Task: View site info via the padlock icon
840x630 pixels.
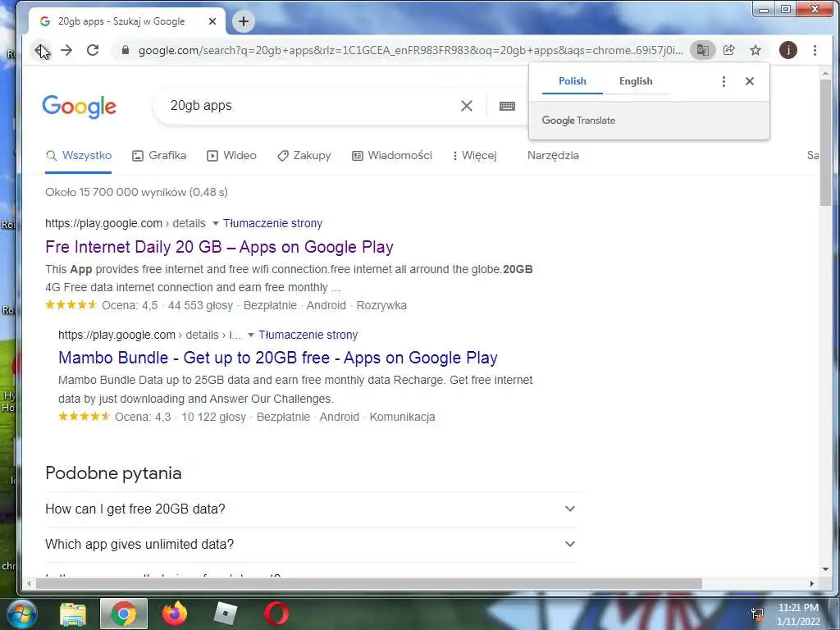Action: coord(126,50)
